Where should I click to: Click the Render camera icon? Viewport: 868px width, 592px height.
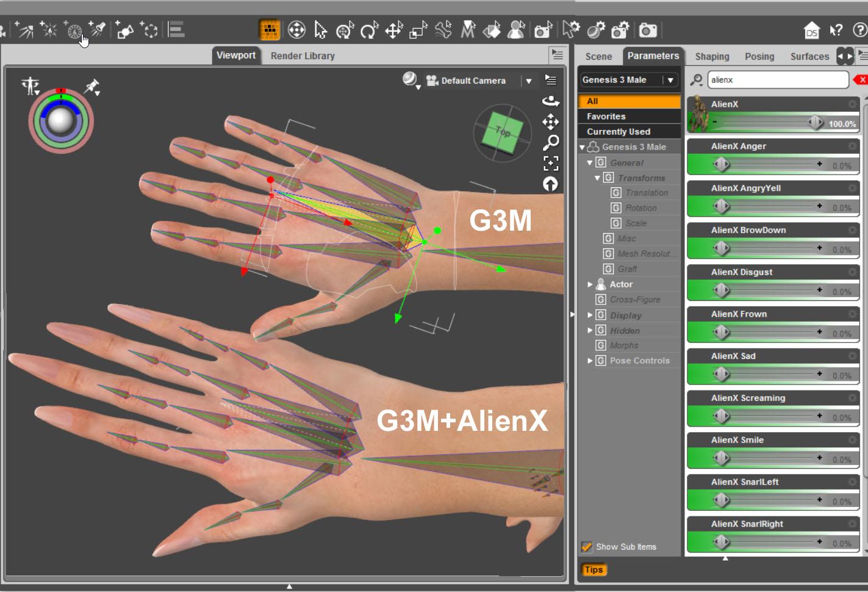(x=648, y=30)
